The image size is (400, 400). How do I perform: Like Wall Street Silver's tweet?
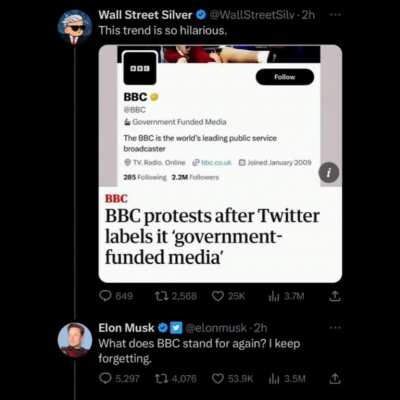[x=229, y=296]
